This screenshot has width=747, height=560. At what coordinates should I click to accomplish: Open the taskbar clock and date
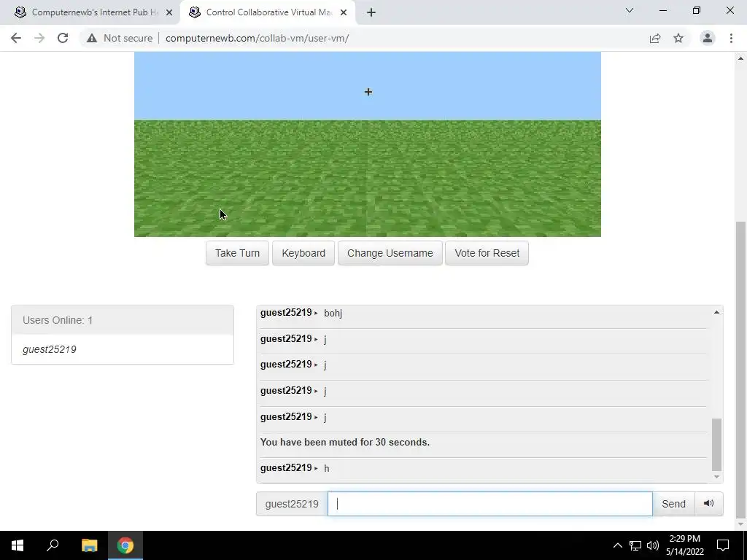[684, 545]
